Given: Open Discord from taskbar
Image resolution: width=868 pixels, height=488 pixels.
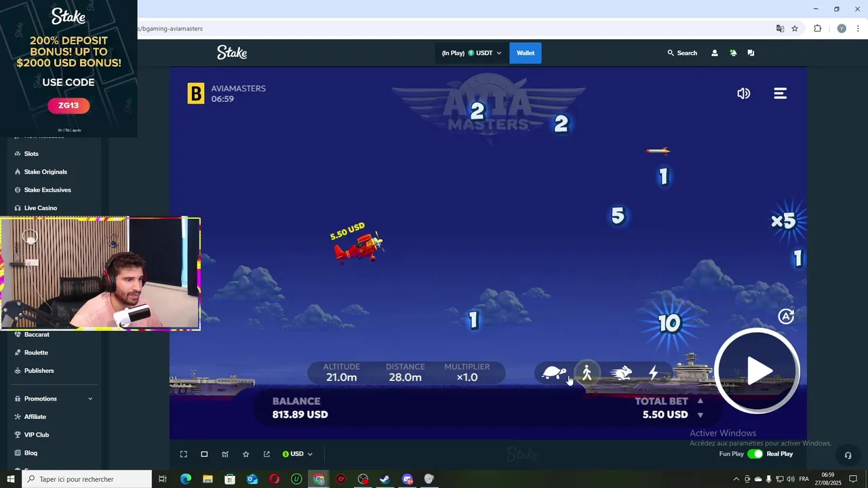Looking at the screenshot, I should [407, 479].
